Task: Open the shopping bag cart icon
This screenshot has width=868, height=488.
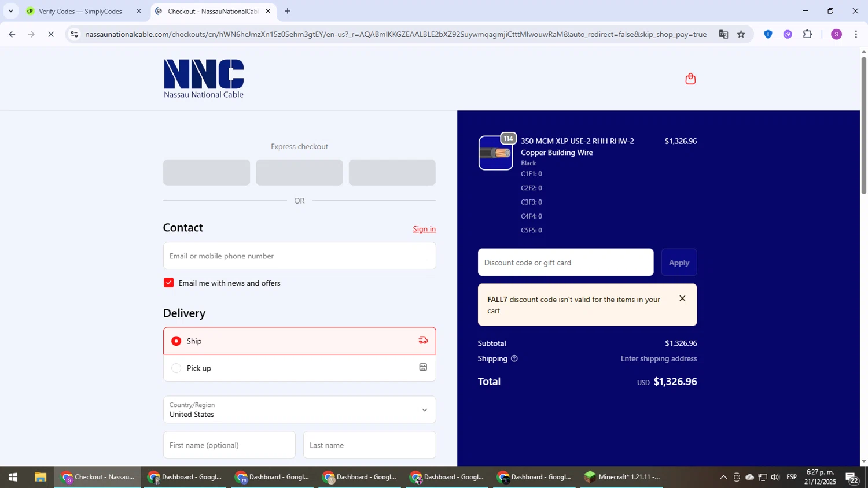Action: (690, 79)
